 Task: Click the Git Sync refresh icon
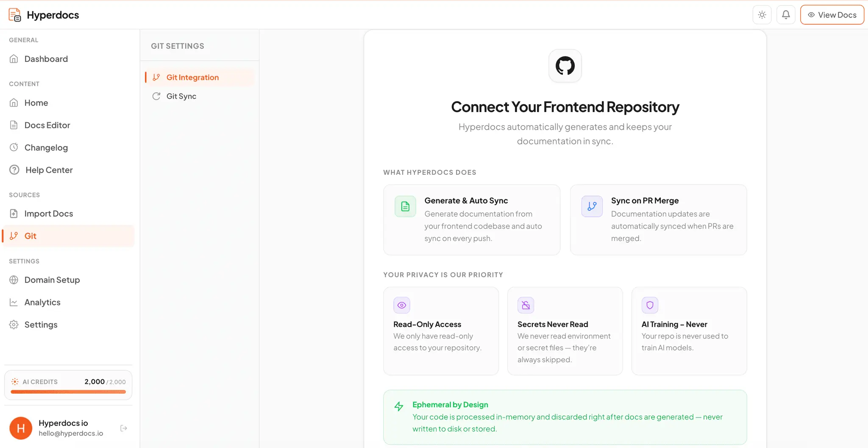click(x=156, y=96)
